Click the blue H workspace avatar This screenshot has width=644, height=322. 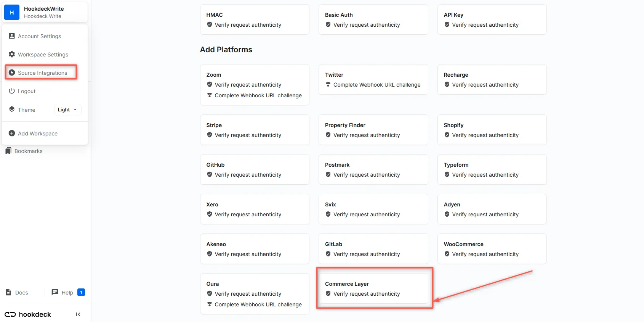click(x=12, y=12)
